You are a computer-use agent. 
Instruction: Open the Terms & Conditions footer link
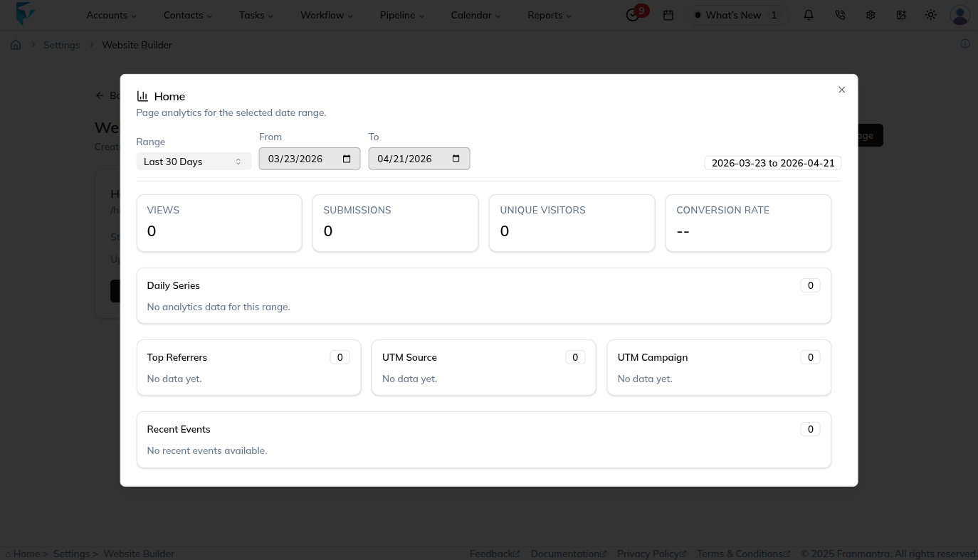pos(744,554)
